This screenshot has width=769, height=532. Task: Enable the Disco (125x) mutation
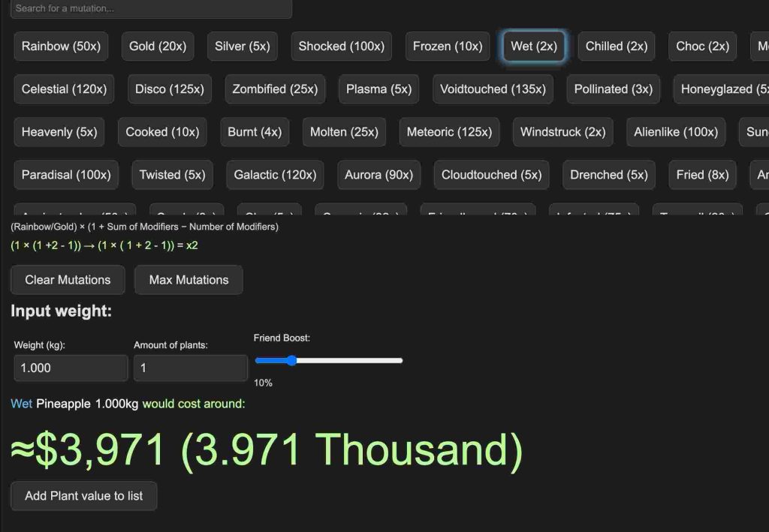(x=169, y=89)
